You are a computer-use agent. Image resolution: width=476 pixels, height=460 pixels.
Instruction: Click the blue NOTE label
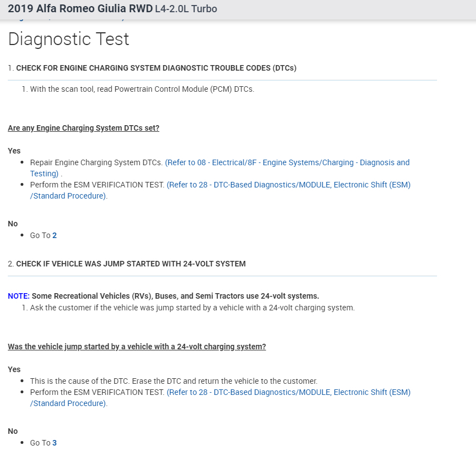tap(18, 296)
